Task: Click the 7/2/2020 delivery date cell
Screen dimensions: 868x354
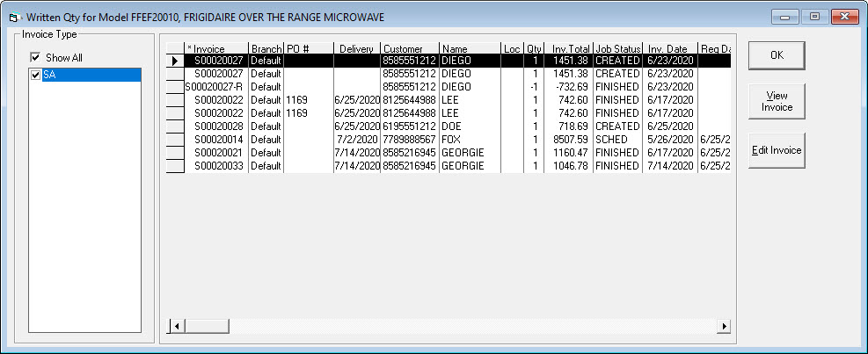Action: click(357, 140)
